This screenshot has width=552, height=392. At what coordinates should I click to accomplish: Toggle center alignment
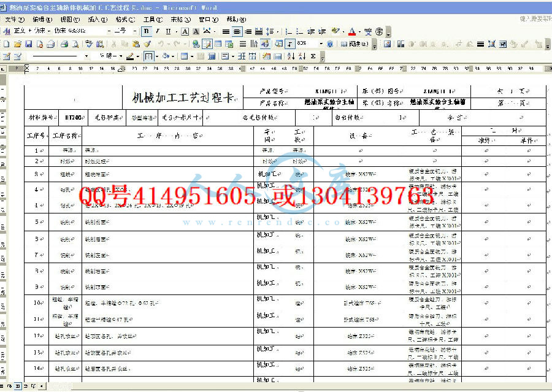pos(237,31)
